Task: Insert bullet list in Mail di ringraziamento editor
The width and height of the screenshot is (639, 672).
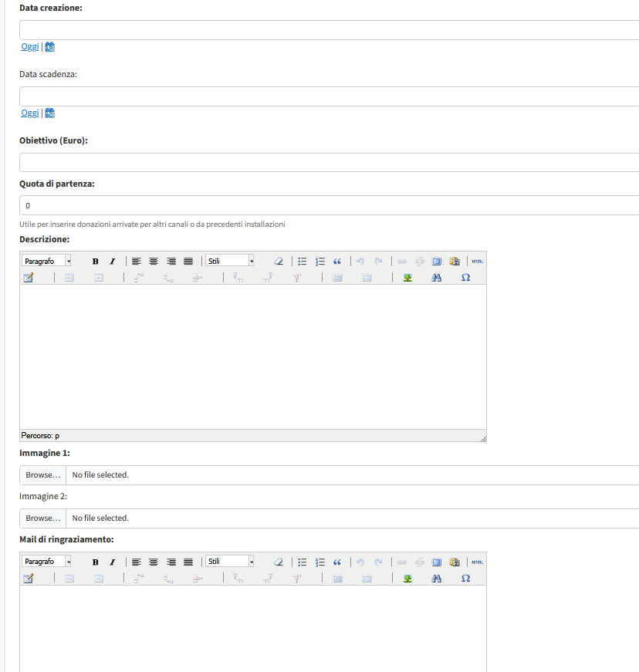Action: 303,562
